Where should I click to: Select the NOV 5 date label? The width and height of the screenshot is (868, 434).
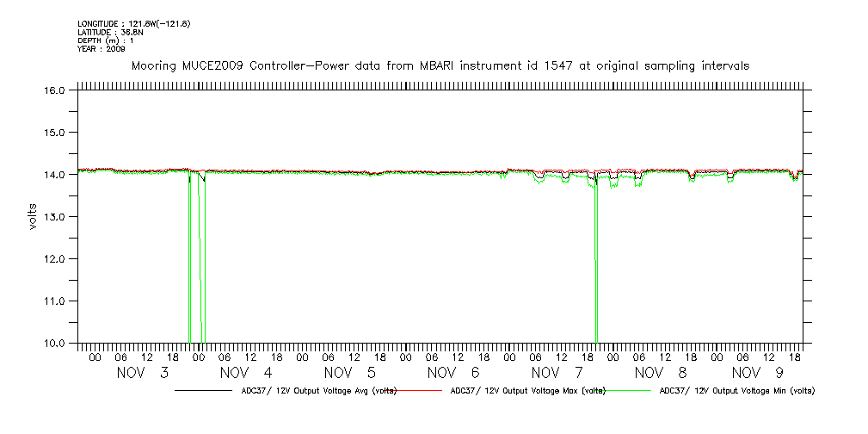350,373
